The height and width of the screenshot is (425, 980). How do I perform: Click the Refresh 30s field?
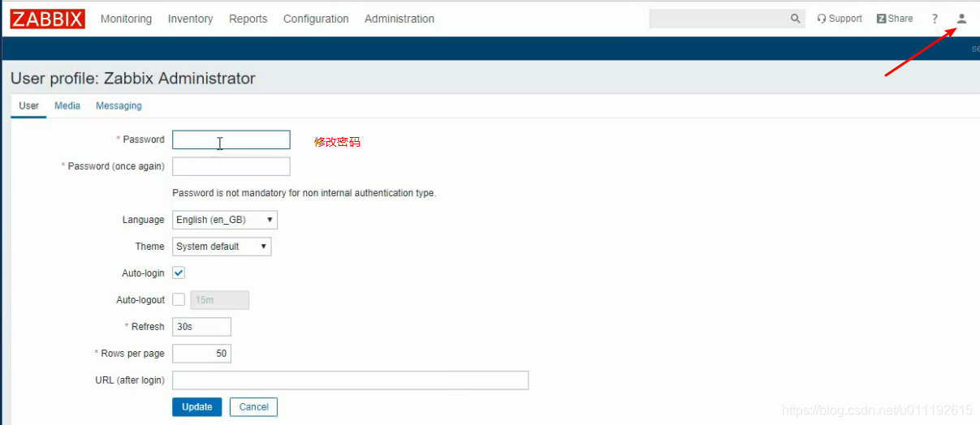point(202,327)
